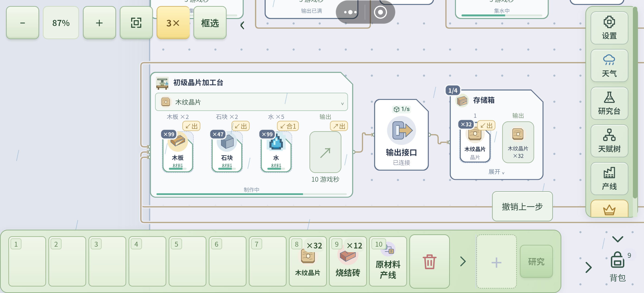Click 撤销上一步 undo button

click(x=522, y=207)
